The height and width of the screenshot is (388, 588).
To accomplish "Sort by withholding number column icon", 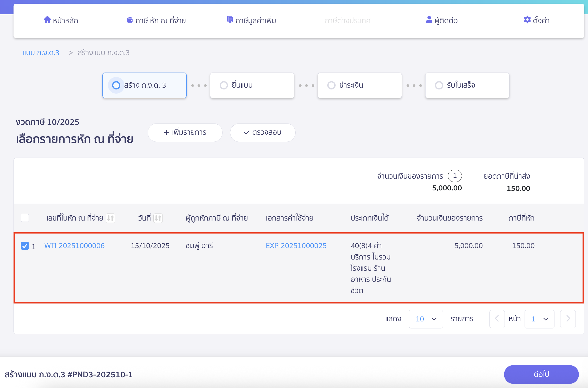I will tap(110, 218).
